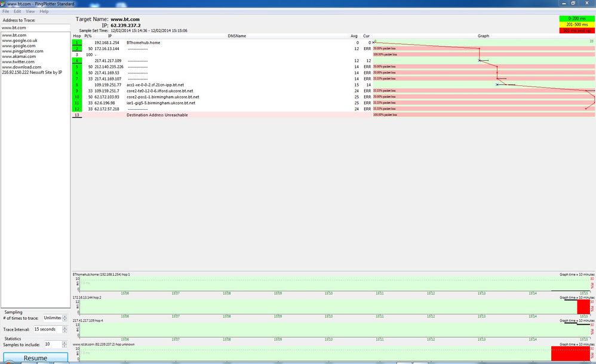Click hop number 3 with 100% loss
Image resolution: width=596 pixels, height=364 pixels.
pos(77,55)
